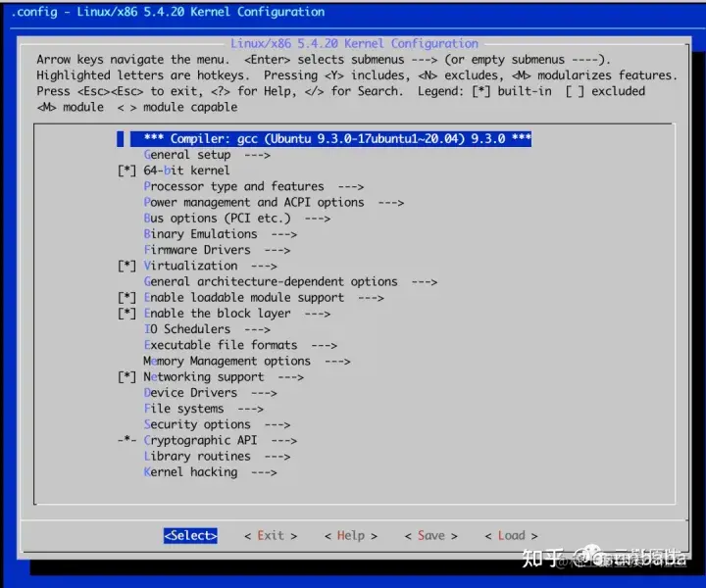Expand Firmware Drivers arrow
Viewport: 706px width, 588px height.
(277, 250)
